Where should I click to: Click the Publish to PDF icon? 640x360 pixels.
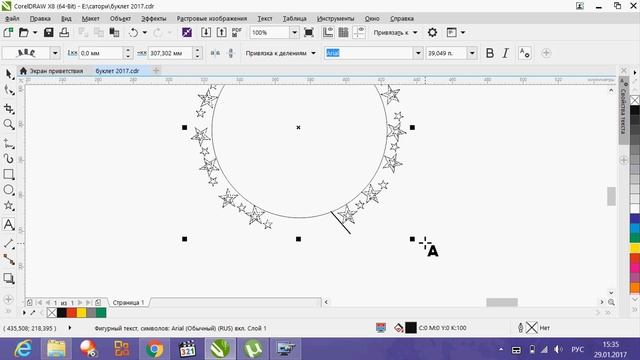[x=237, y=32]
